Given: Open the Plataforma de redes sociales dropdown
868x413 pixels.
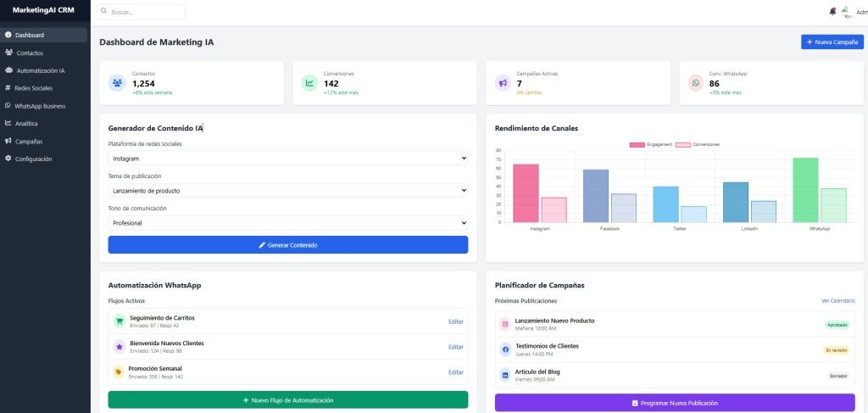Looking at the screenshot, I should pos(287,159).
